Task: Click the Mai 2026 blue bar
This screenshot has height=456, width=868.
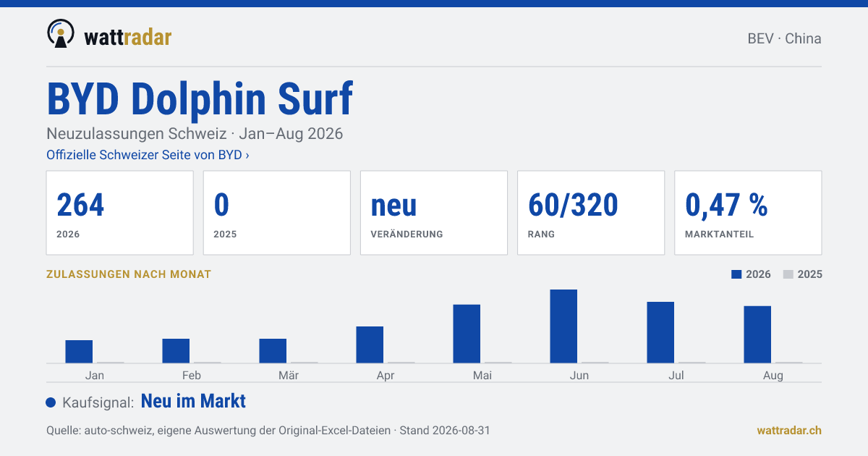Action: click(x=467, y=334)
